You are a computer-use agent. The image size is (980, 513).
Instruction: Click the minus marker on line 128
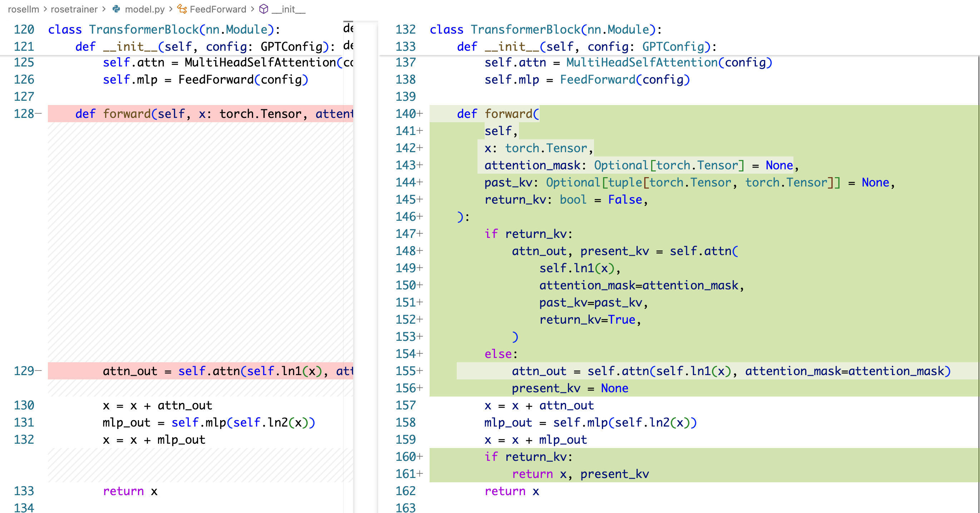click(39, 113)
